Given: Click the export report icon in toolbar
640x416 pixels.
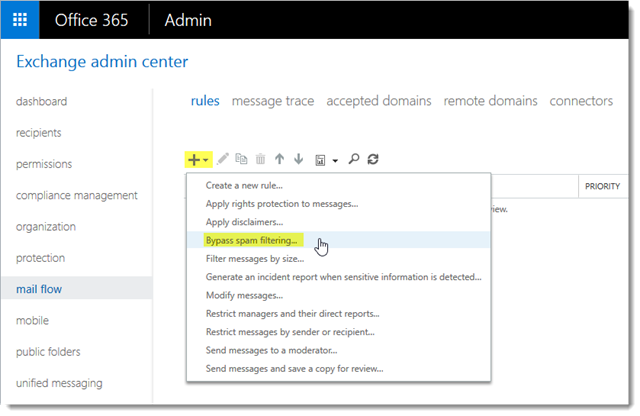Looking at the screenshot, I should (x=320, y=160).
